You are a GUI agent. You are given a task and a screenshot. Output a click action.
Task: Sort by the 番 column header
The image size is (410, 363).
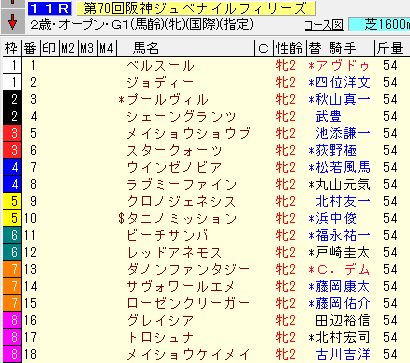point(30,49)
